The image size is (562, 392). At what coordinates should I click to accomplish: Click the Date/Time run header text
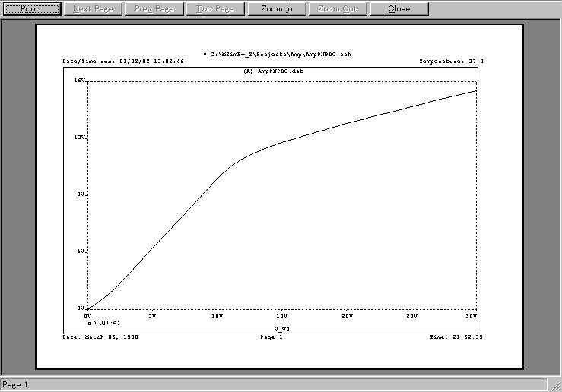[x=123, y=61]
